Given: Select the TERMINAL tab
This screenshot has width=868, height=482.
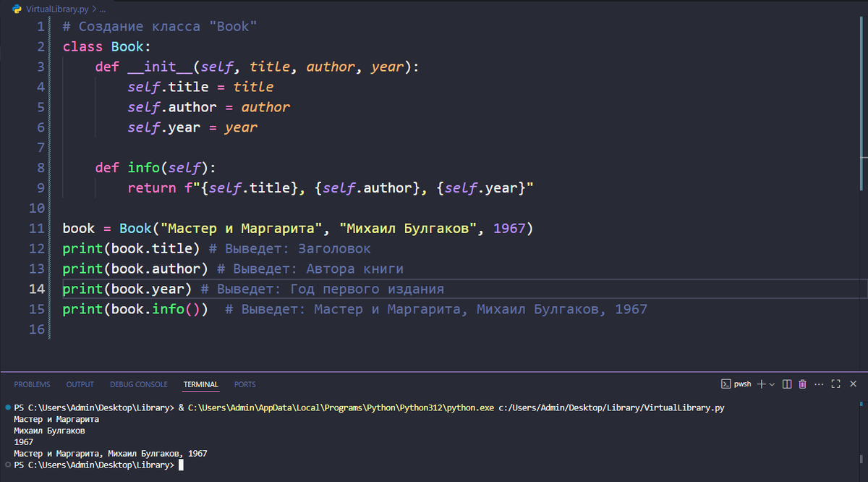Looking at the screenshot, I should click(201, 384).
